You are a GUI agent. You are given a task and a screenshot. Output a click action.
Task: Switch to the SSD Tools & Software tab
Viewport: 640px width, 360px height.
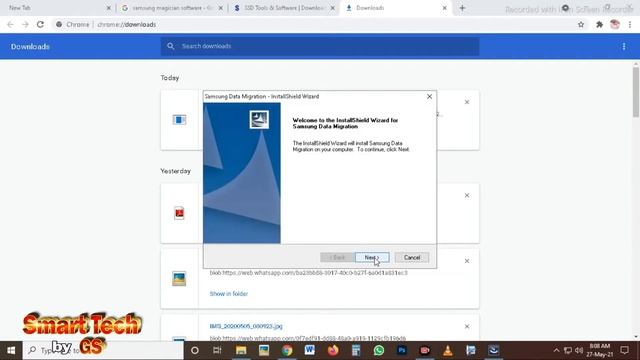pyautogui.click(x=284, y=8)
